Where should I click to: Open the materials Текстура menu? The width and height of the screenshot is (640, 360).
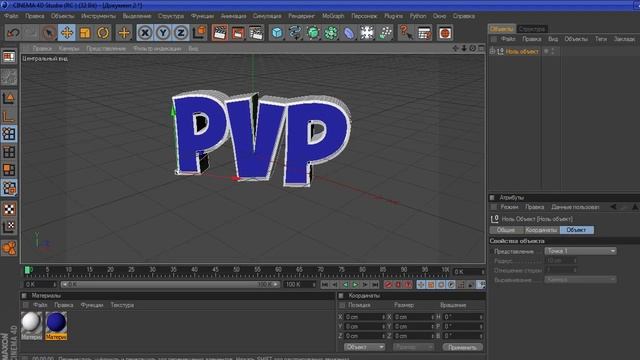[122, 305]
